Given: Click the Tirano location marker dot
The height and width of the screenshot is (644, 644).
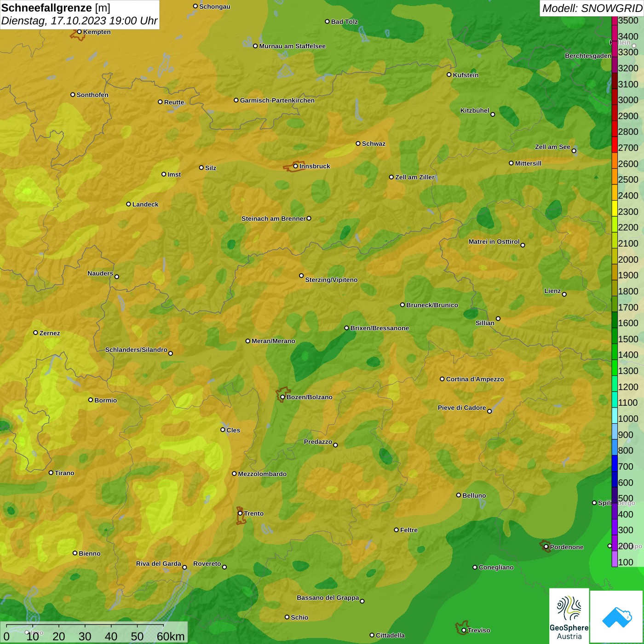Looking at the screenshot, I should pos(51,472).
